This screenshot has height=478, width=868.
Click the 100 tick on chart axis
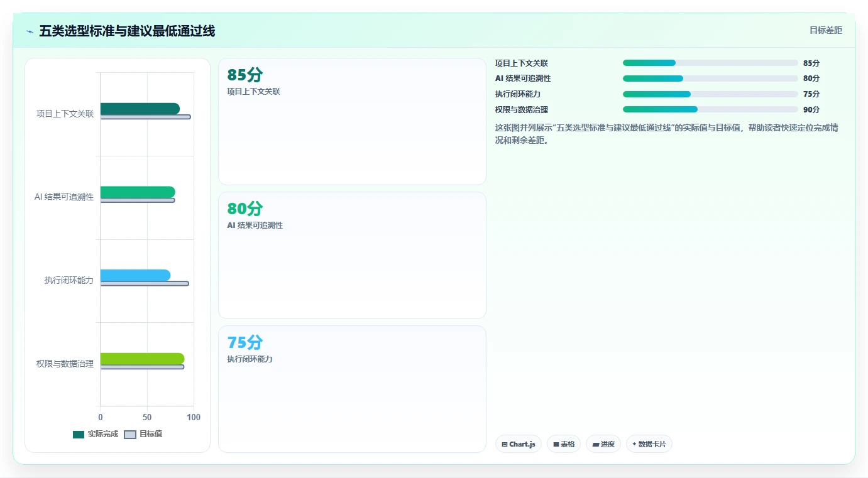(194, 417)
